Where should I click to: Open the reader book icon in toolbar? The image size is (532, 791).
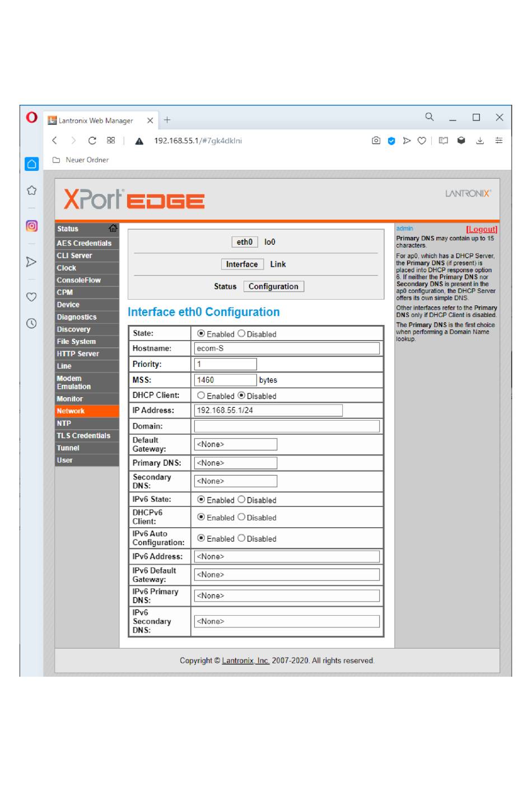(x=444, y=141)
